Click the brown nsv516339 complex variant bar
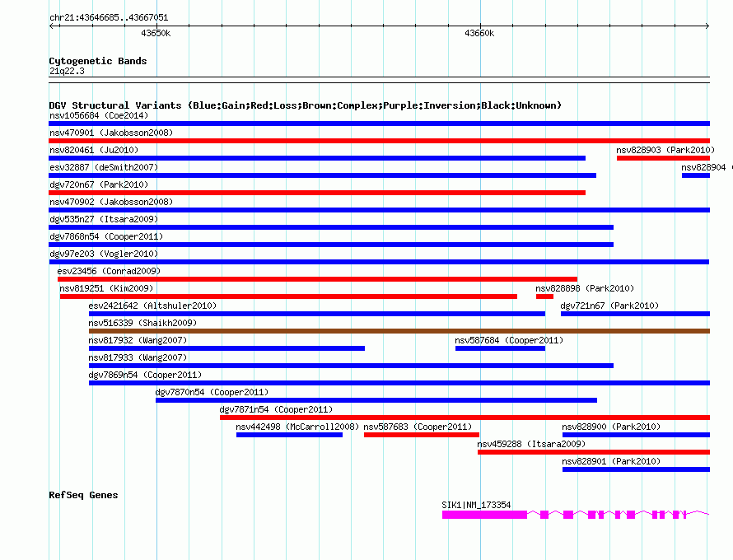The width and height of the screenshot is (733, 560). (x=399, y=331)
